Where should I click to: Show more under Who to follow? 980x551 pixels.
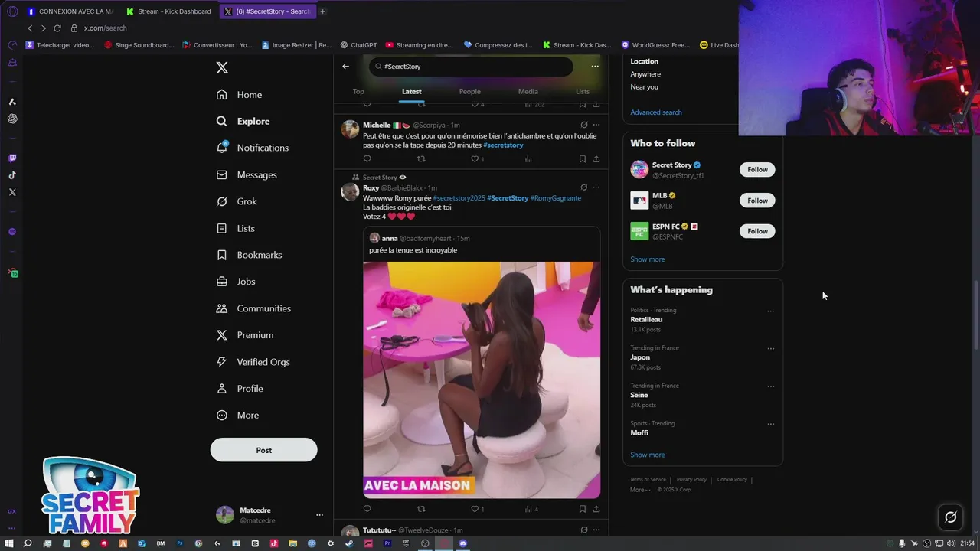click(x=648, y=259)
